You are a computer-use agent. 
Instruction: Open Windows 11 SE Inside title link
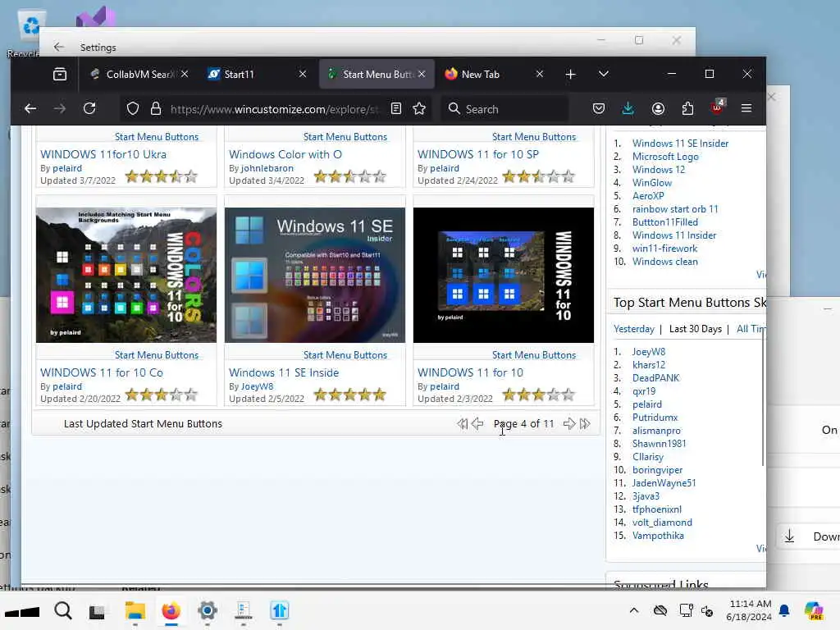click(x=283, y=372)
